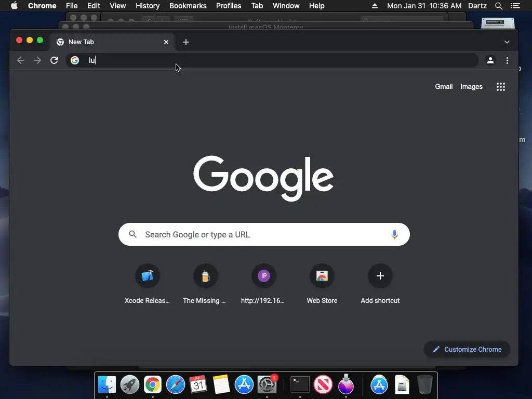Open Gmail link

[x=444, y=87]
